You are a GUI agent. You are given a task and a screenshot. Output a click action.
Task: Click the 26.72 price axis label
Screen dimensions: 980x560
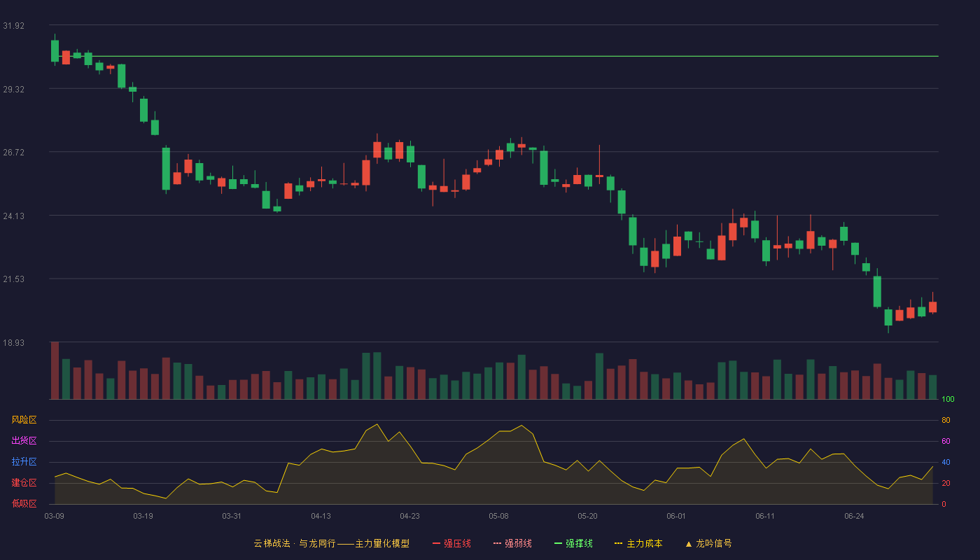(13, 153)
